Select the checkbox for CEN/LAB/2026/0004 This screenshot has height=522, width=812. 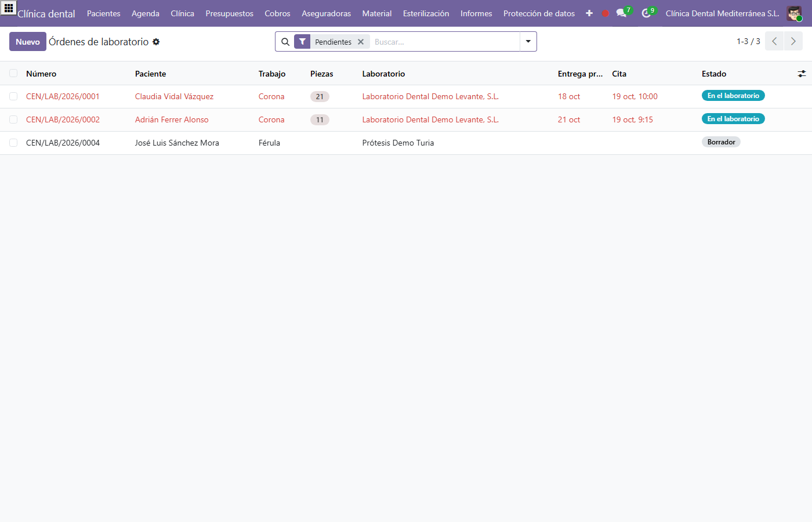pos(13,143)
